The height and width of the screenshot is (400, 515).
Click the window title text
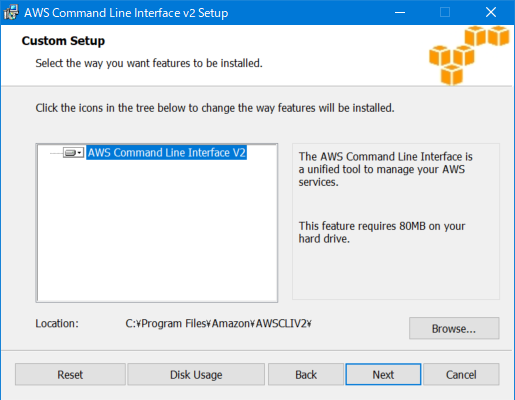[126, 13]
